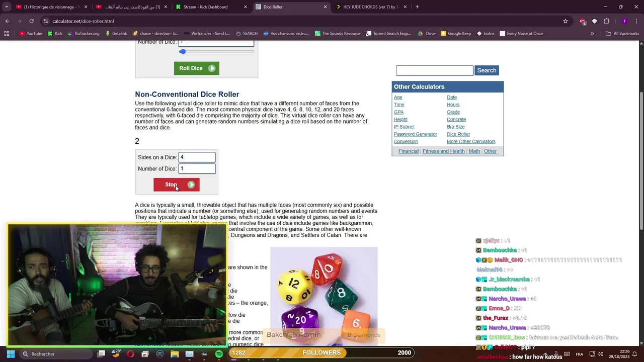Open the Dice Roller link in sidebar
Viewport: 644px width, 362px height.
[x=458, y=134]
